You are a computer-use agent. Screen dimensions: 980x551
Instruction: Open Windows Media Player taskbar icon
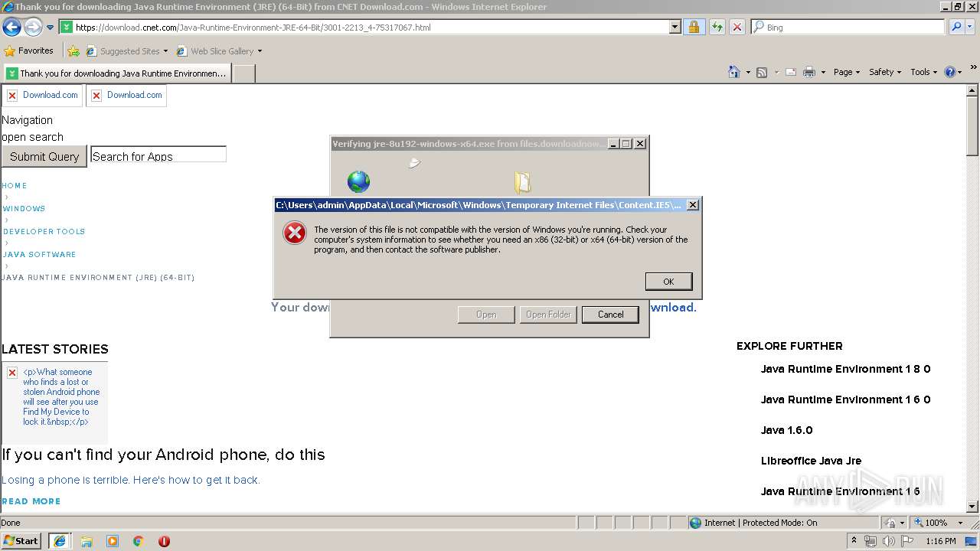113,541
